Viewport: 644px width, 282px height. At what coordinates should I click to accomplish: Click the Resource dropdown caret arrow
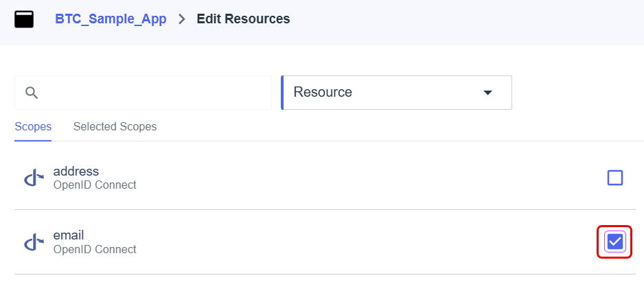pyautogui.click(x=487, y=93)
